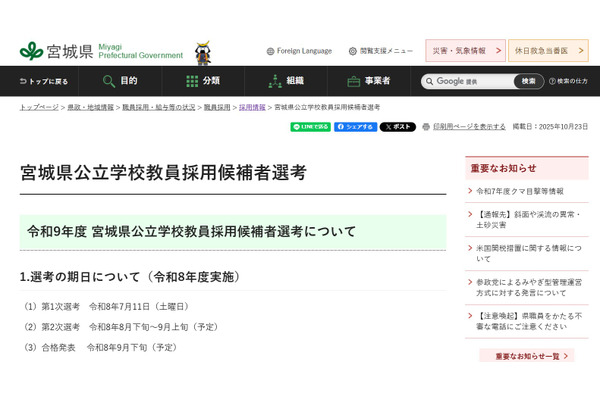View 重要なお知らせ一覧 notice list
Viewport: 600px width, 400px height.
pos(526,355)
